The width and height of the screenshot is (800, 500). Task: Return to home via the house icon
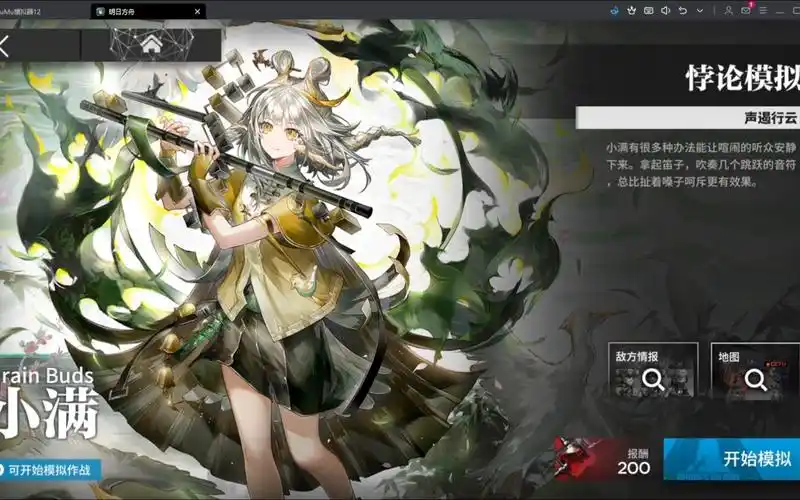pyautogui.click(x=151, y=45)
